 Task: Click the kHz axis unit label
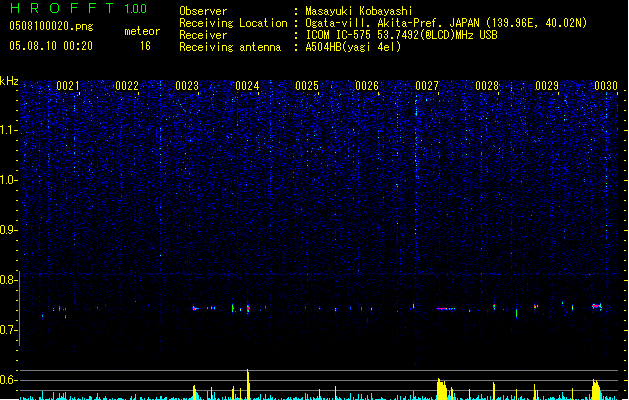[9, 81]
